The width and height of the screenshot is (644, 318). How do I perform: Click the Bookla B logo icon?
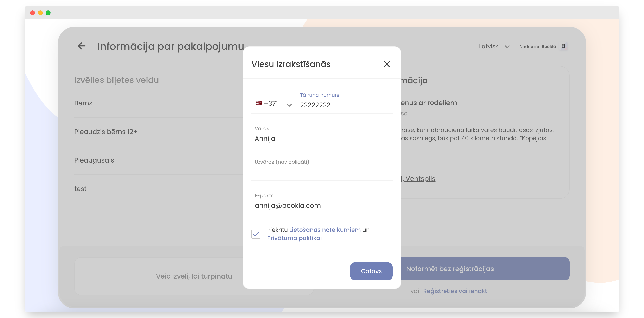point(563,46)
